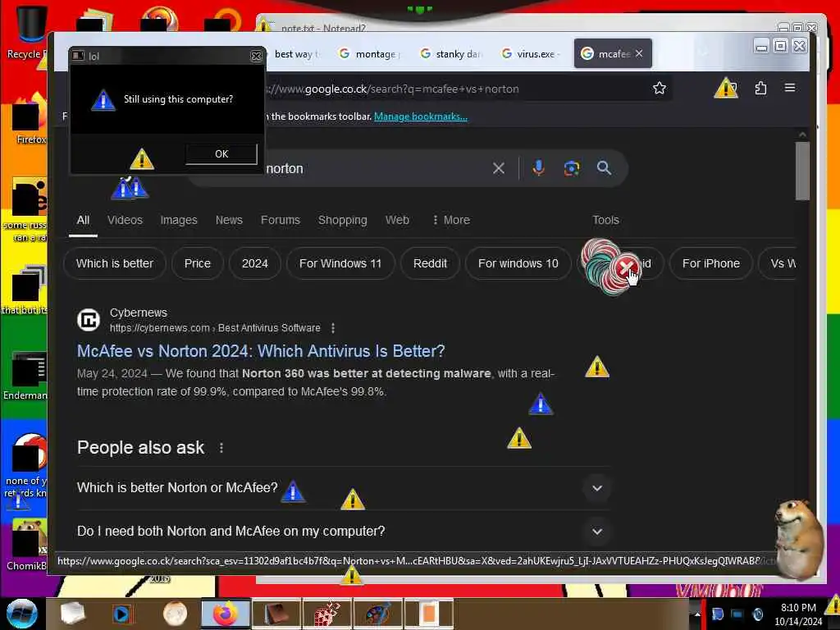The image size is (840, 630).
Task: Click the 2024 suggestion chip
Action: point(254,263)
